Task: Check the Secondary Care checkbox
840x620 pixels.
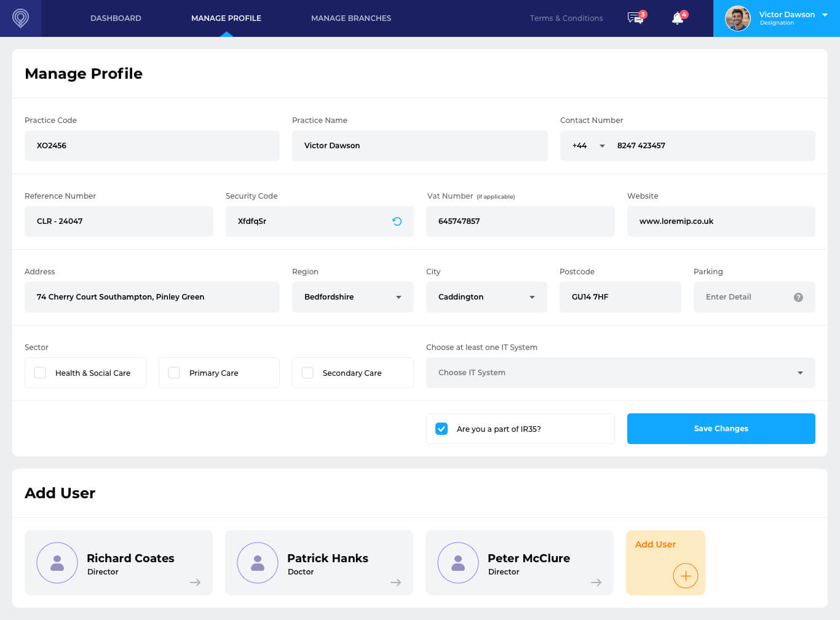Action: point(307,373)
